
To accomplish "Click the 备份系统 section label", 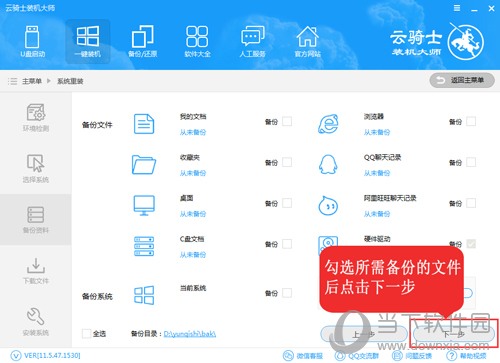I will coord(97,296).
